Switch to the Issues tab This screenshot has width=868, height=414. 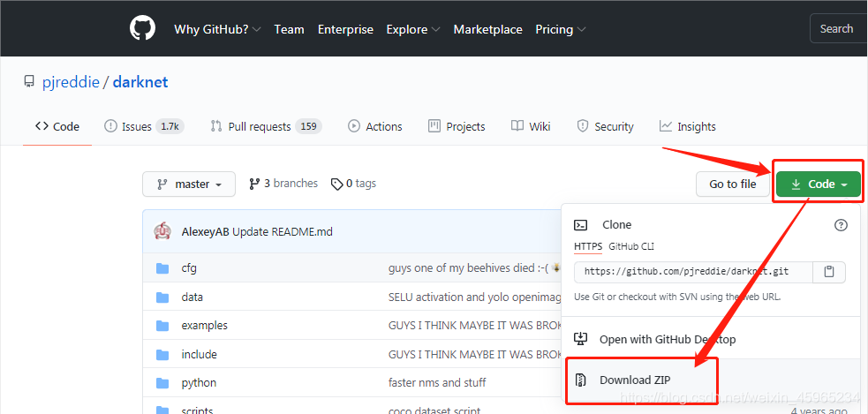144,126
